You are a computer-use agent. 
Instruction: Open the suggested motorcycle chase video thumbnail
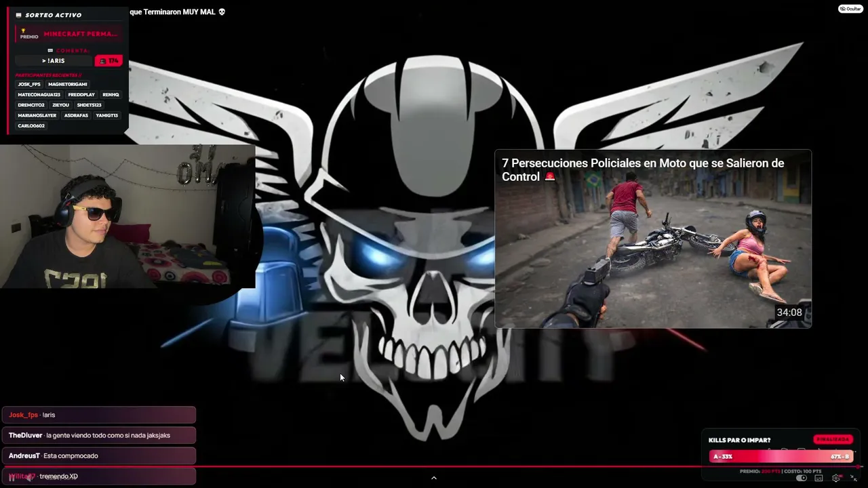tap(653, 239)
